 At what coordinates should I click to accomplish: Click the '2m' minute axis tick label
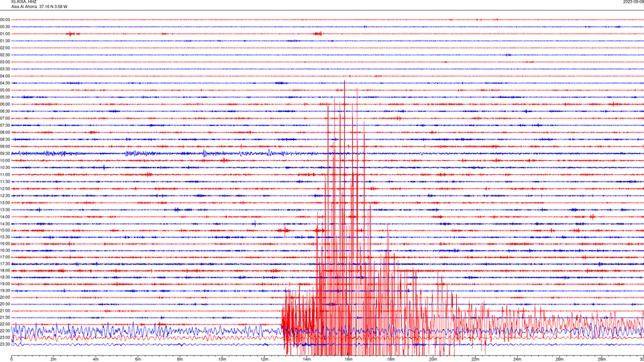pyautogui.click(x=54, y=359)
